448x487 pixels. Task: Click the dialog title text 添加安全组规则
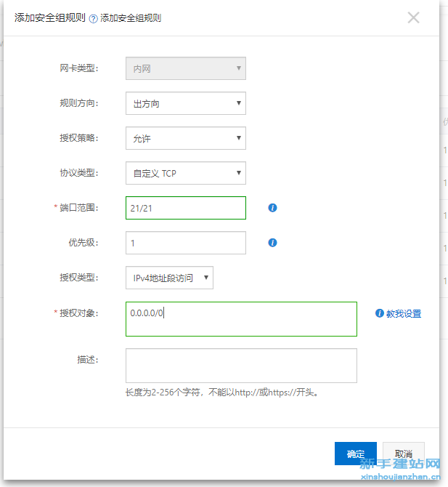point(49,18)
